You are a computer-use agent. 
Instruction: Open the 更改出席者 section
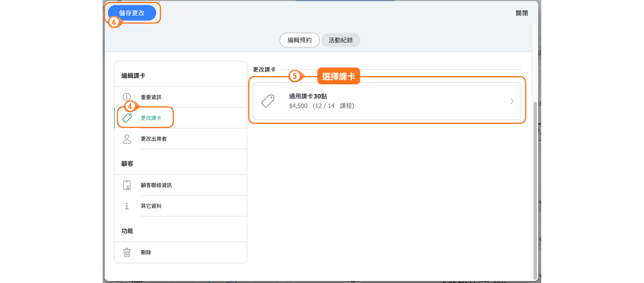tap(154, 139)
